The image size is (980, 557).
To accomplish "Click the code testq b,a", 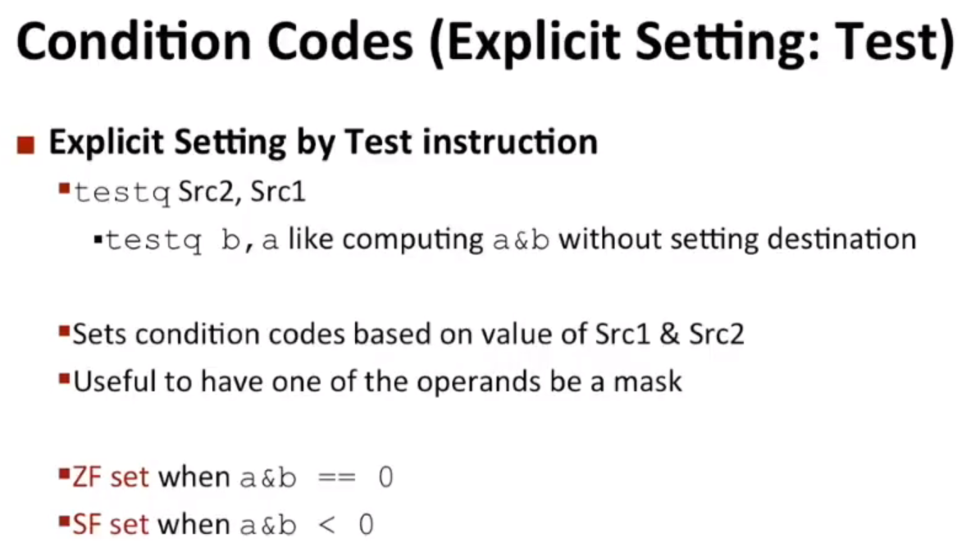I will click(x=192, y=240).
